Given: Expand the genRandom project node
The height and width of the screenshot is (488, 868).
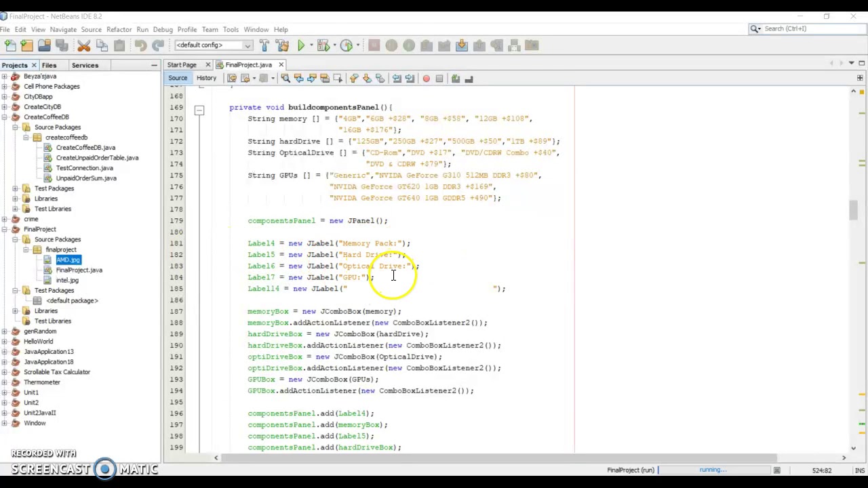Looking at the screenshot, I should point(5,331).
